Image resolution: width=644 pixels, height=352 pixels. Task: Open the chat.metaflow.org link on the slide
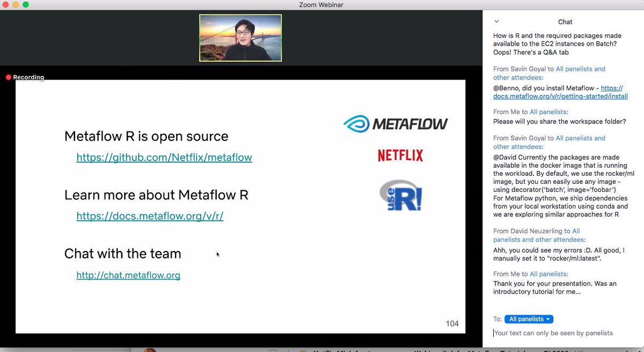[x=128, y=275]
